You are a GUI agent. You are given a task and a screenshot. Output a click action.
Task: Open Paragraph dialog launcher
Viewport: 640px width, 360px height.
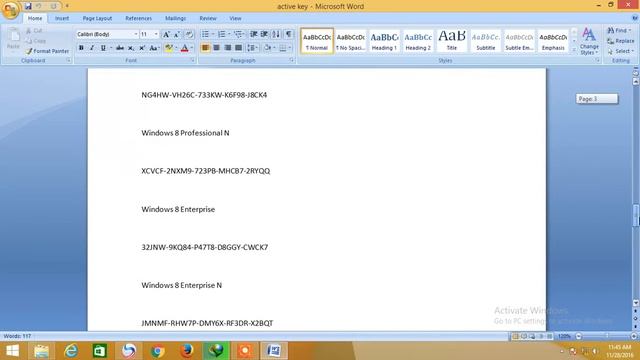(x=291, y=60)
